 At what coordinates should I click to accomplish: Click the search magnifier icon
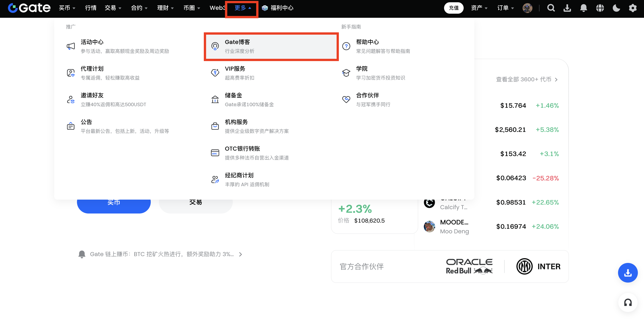[x=551, y=8]
